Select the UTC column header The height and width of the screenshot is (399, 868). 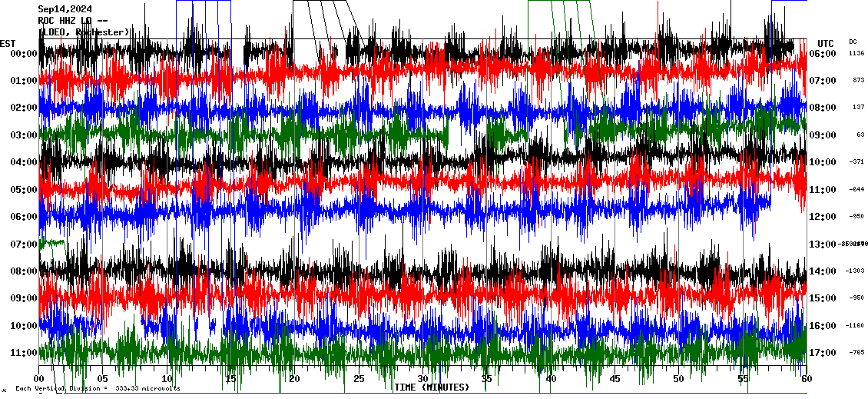[x=825, y=43]
